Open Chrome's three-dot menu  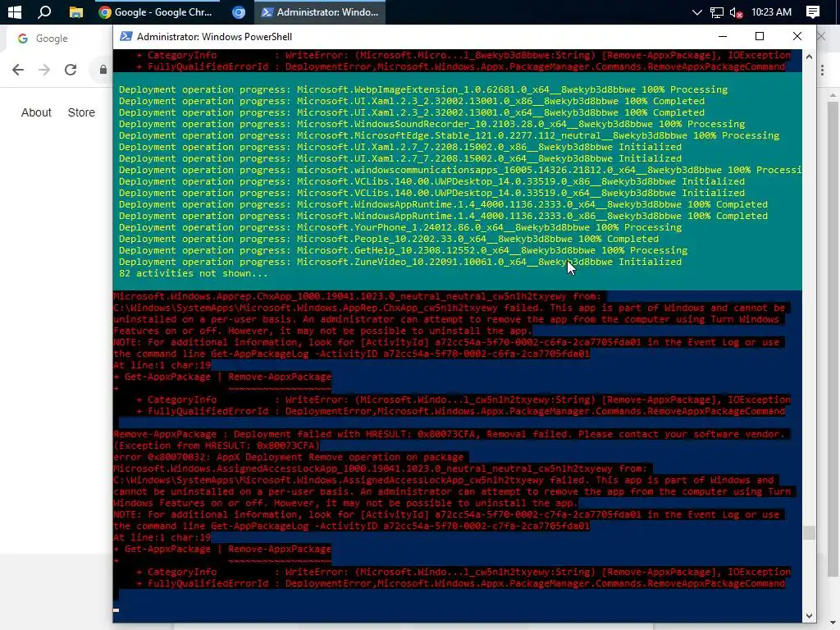[822, 70]
